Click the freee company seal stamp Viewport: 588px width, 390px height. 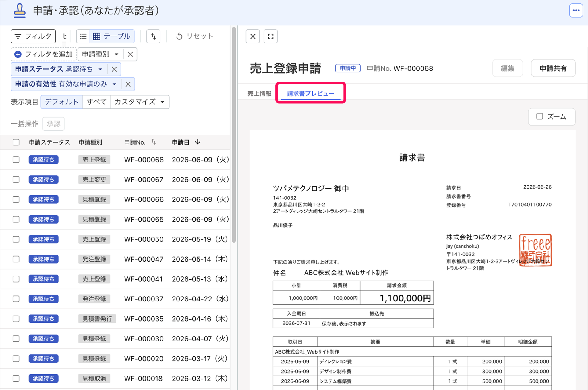pyautogui.click(x=535, y=250)
